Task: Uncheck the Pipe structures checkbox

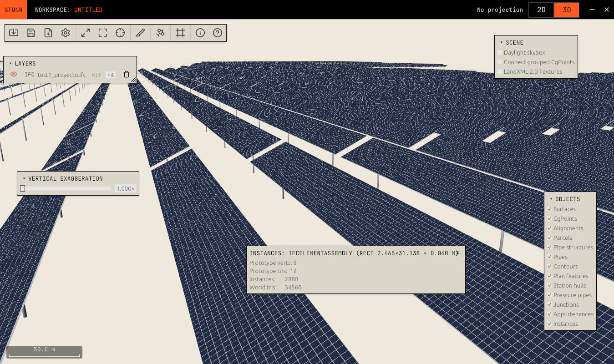Action: point(550,248)
